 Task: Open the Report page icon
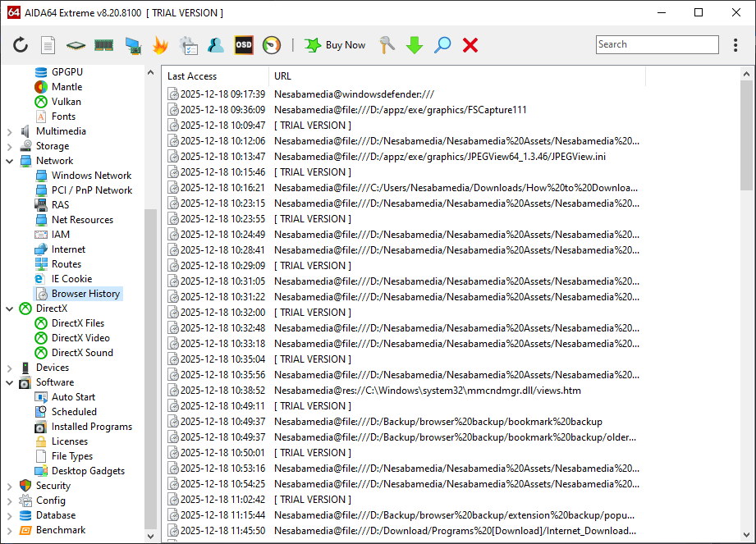pyautogui.click(x=48, y=45)
